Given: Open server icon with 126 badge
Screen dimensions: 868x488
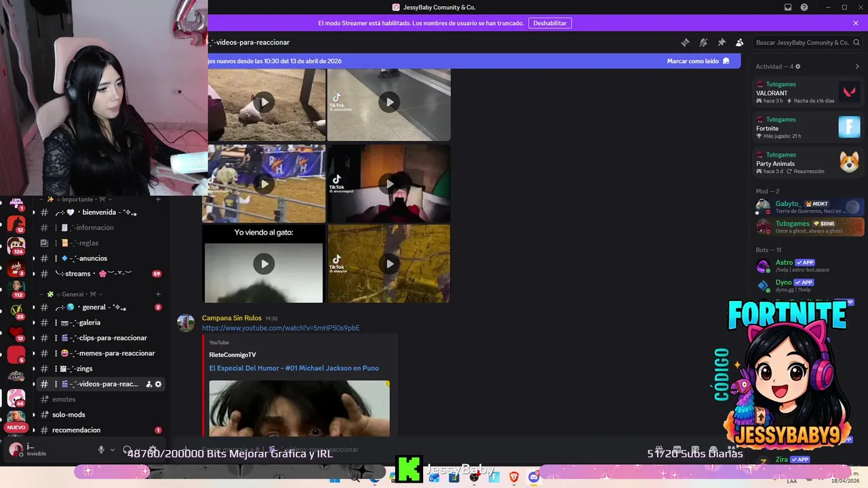Looking at the screenshot, I should (16, 245).
